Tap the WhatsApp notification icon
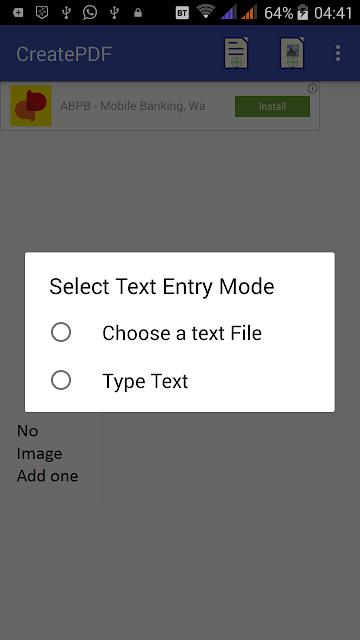 90,13
